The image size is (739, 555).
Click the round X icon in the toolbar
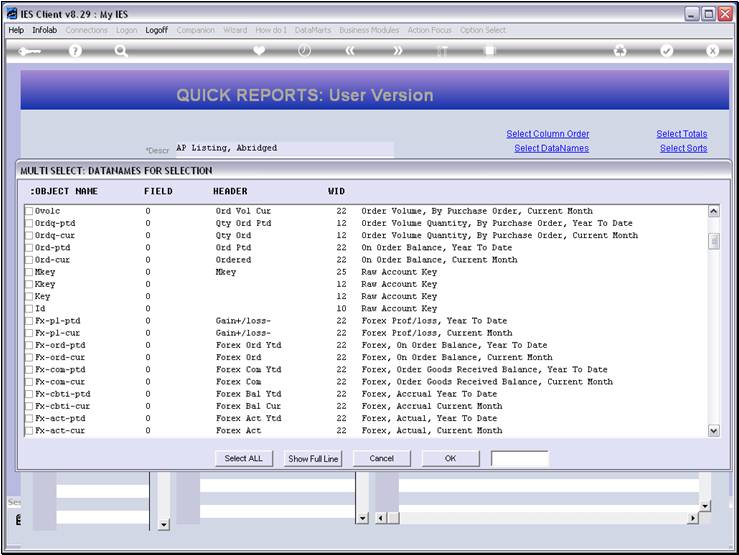pyautogui.click(x=712, y=50)
